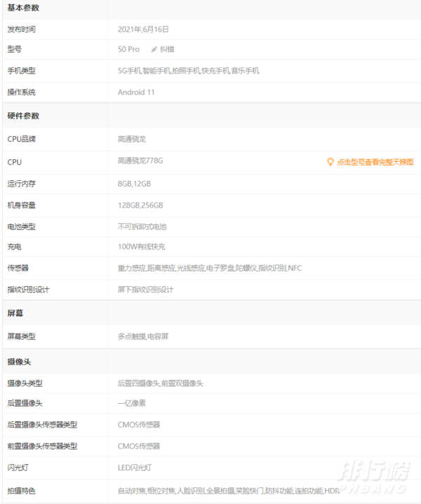This screenshot has width=421, height=504.
Task: Click the 运行内存 label
Action: pyautogui.click(x=22, y=184)
